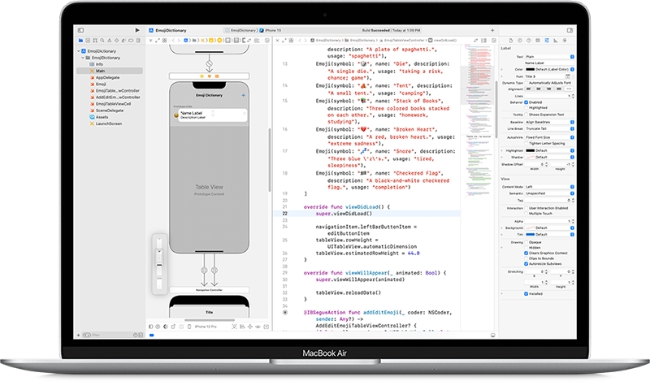
Task: Open the Tint color swatch
Action: pos(530,235)
